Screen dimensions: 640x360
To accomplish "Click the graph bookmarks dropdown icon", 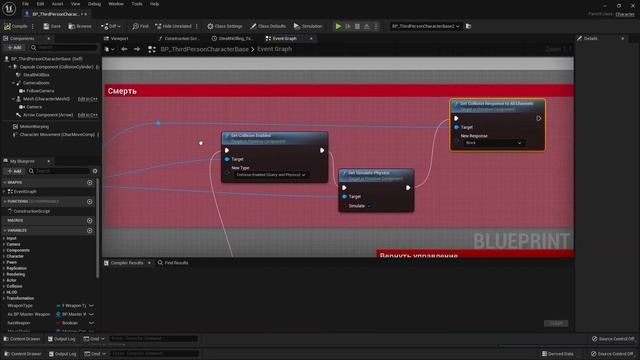I will 109,49.
